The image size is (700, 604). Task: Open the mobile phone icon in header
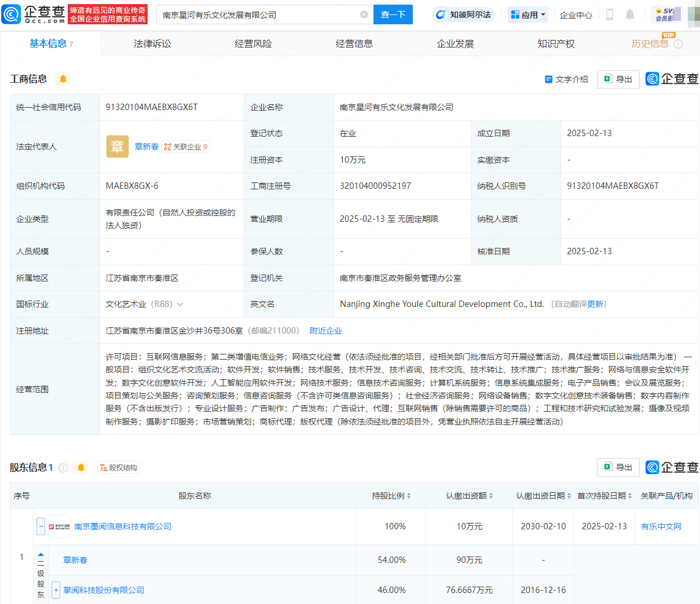[609, 14]
